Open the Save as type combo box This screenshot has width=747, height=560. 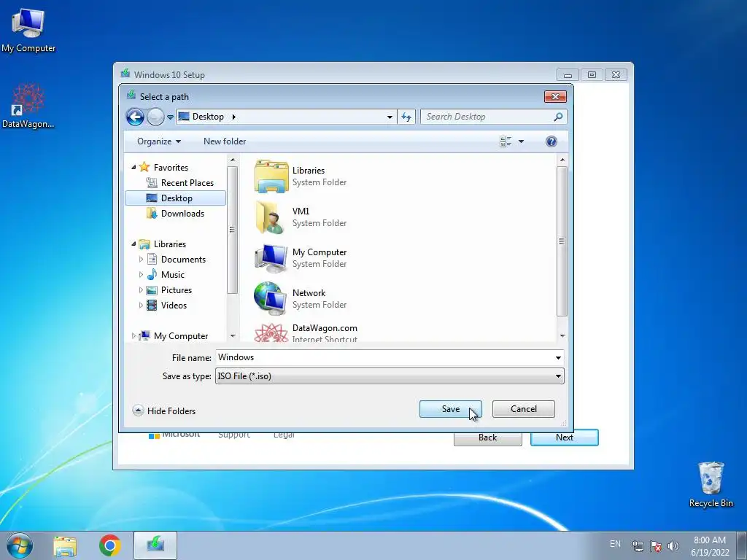[x=390, y=376]
